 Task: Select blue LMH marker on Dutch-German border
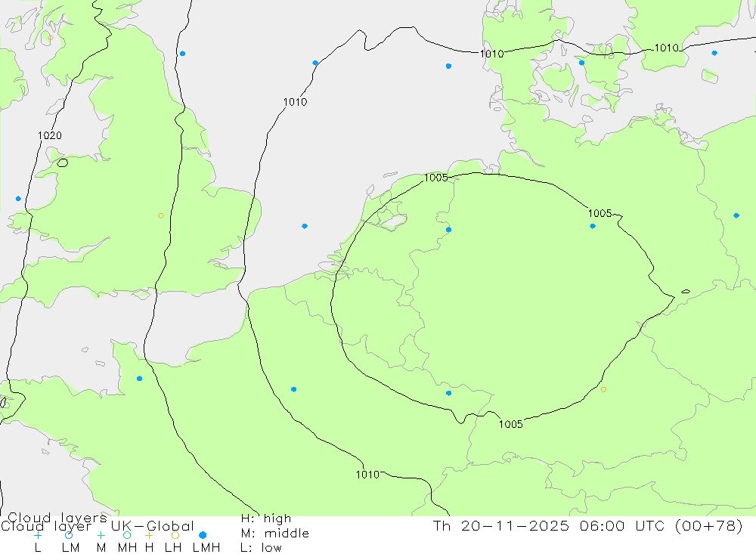pyautogui.click(x=448, y=230)
